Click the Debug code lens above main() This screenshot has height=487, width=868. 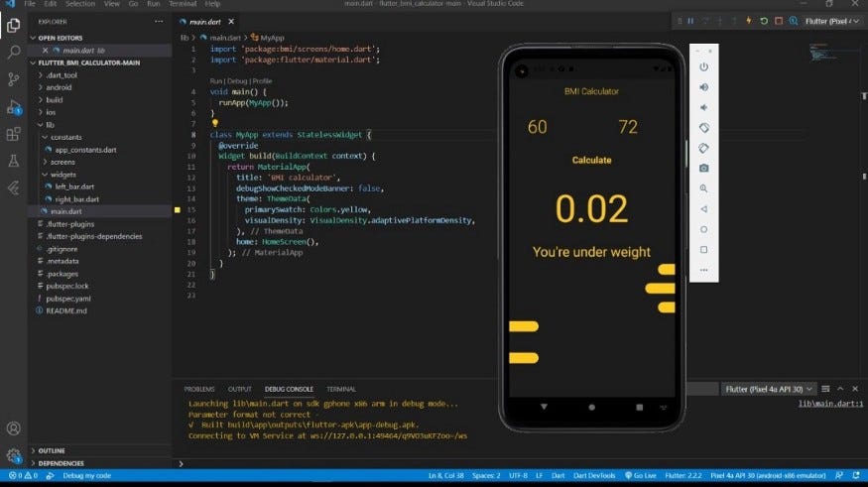click(x=237, y=80)
